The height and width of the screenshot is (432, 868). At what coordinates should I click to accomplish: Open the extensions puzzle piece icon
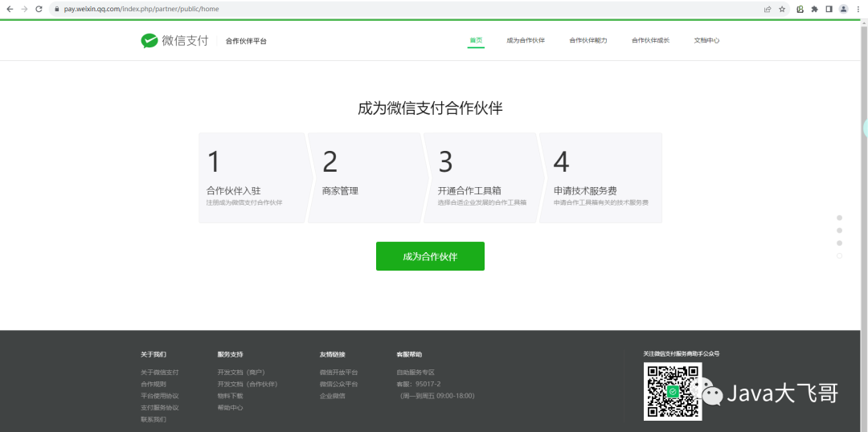[x=814, y=9]
